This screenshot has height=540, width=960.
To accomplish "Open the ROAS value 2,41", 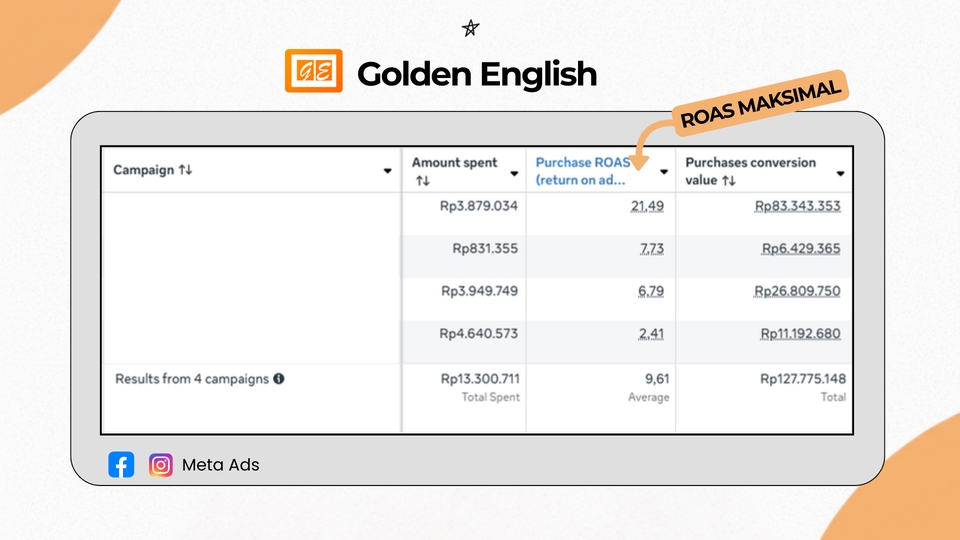I will pos(651,334).
